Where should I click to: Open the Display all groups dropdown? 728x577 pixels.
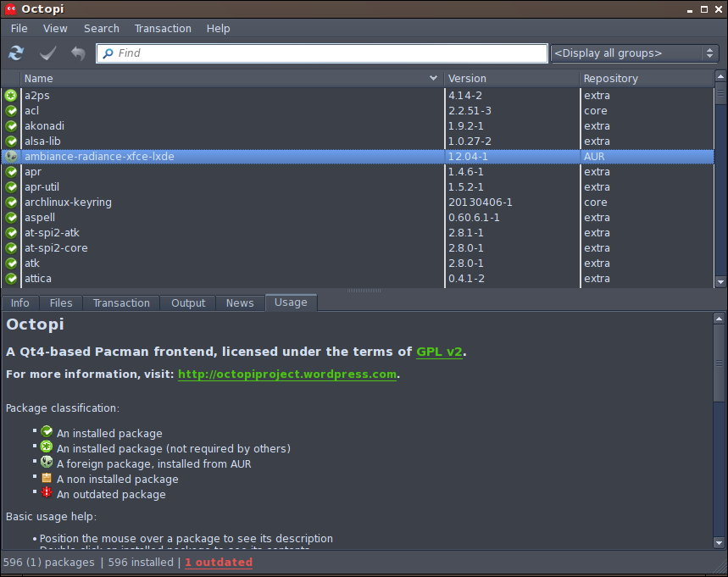tap(634, 53)
